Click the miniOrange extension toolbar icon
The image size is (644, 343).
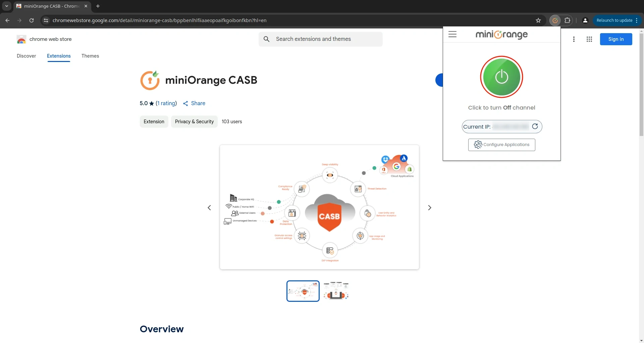(555, 20)
